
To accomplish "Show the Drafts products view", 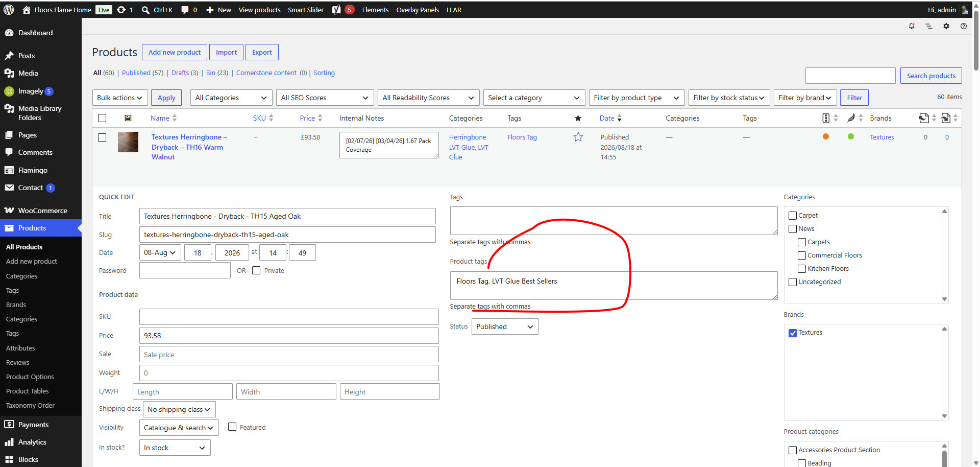I will tap(180, 73).
